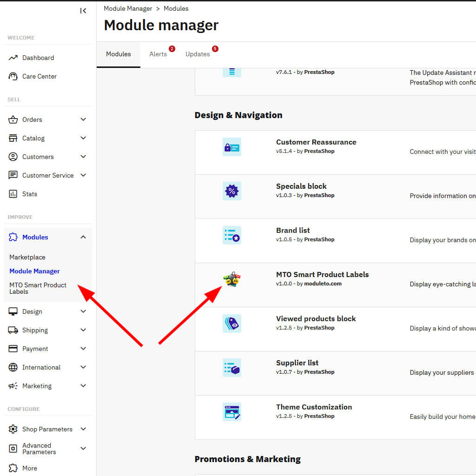Click the Specials block percent icon

(x=231, y=191)
